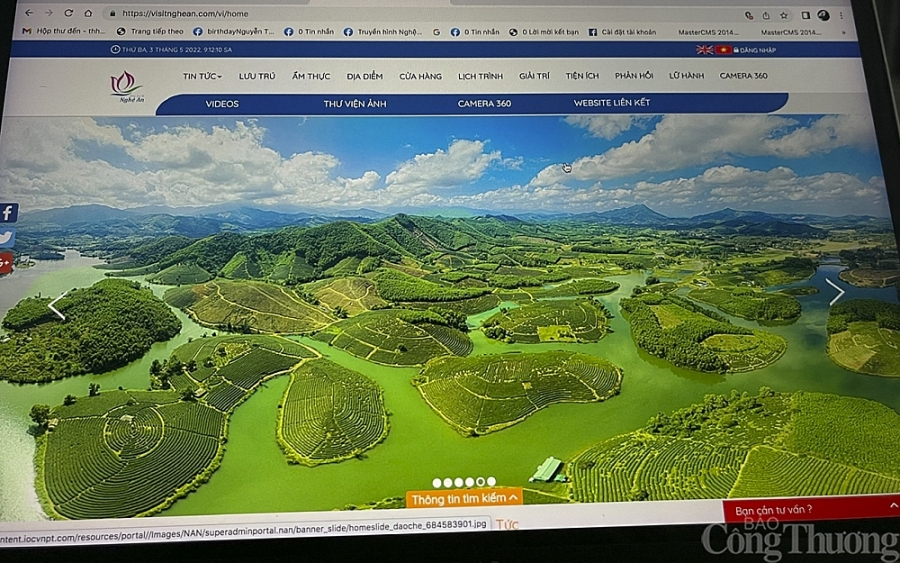Open the THƯ VIỆN ẢNH tab
Viewport: 900px width, 563px height.
[354, 103]
